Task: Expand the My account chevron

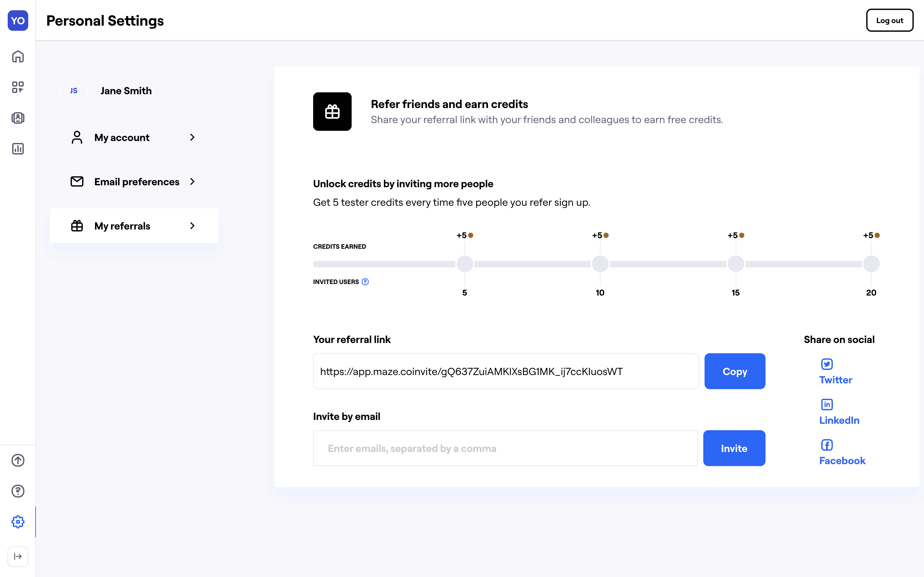Action: pyautogui.click(x=193, y=138)
